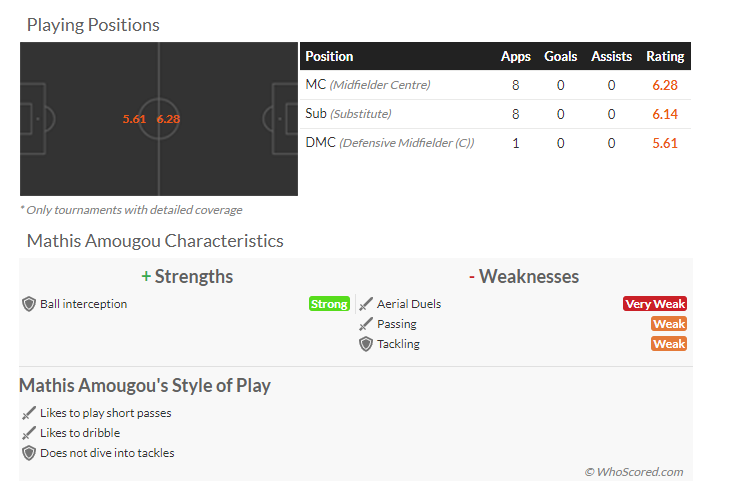Click the 5.61 rating on the pitch map
This screenshot has width=745, height=483.
pyautogui.click(x=134, y=119)
